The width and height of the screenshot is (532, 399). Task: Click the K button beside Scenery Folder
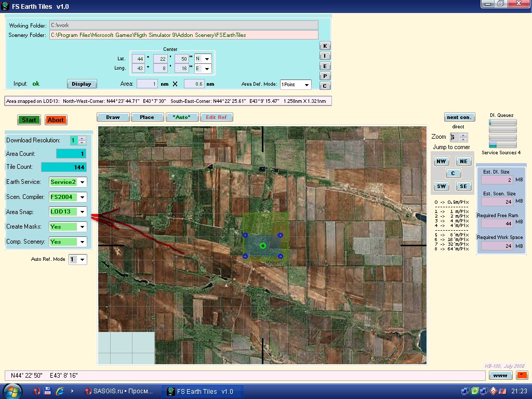tap(325, 46)
